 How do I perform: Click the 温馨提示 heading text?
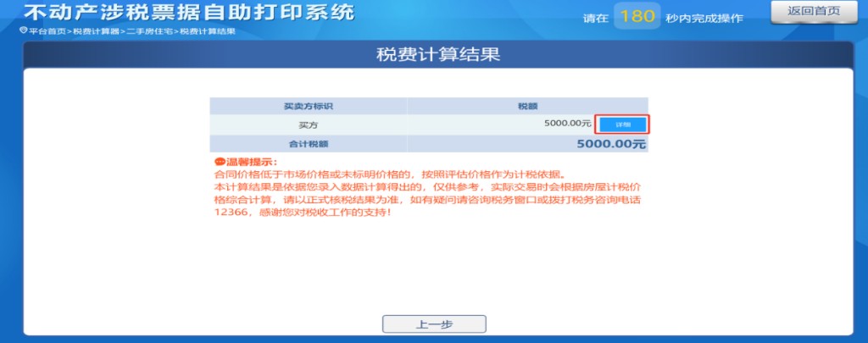pos(251,162)
